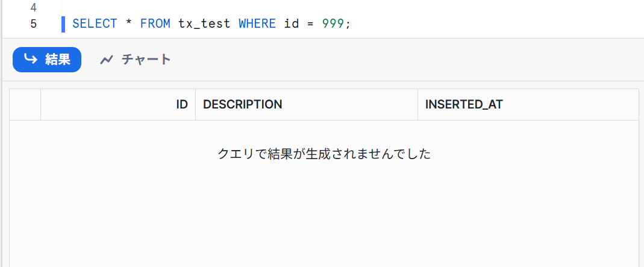Click the WHERE keyword in query
The image size is (644, 267).
click(x=257, y=24)
